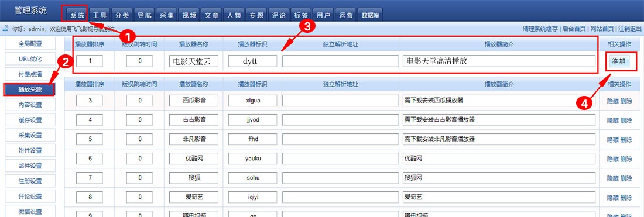Click the empty 独立解析地址 field in the add row
The width and height of the screenshot is (644, 217).
pos(340,61)
